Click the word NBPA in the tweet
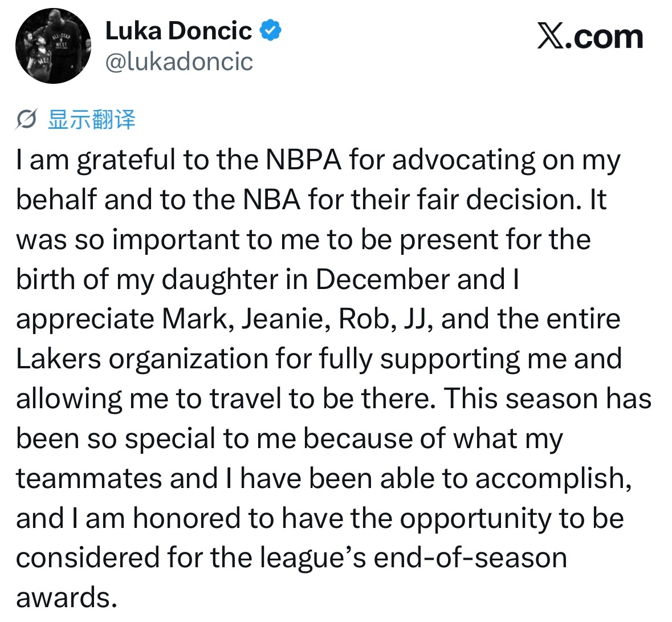Viewport: 672px width, 622px height. [x=303, y=160]
